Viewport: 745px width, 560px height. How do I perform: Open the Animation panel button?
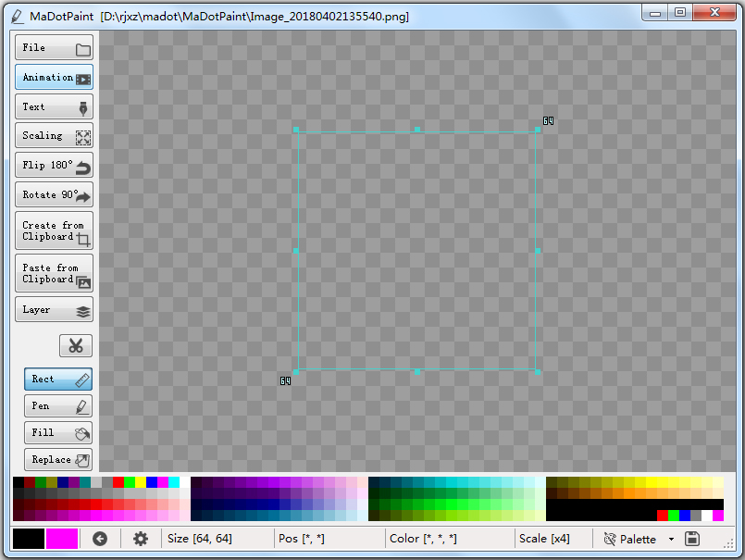point(55,78)
